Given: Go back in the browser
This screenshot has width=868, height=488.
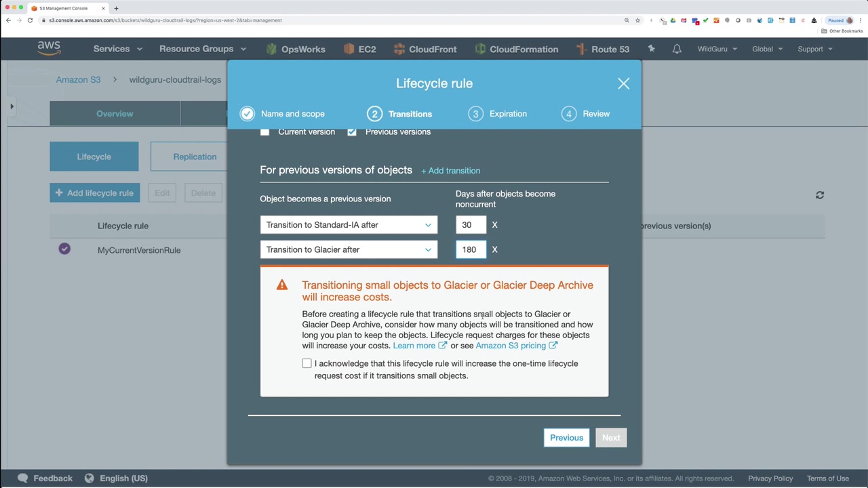Looking at the screenshot, I should click(8, 20).
